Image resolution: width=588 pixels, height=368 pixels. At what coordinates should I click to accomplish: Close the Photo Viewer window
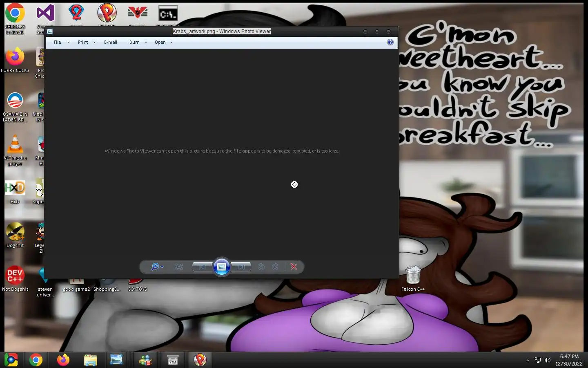pos(389,31)
